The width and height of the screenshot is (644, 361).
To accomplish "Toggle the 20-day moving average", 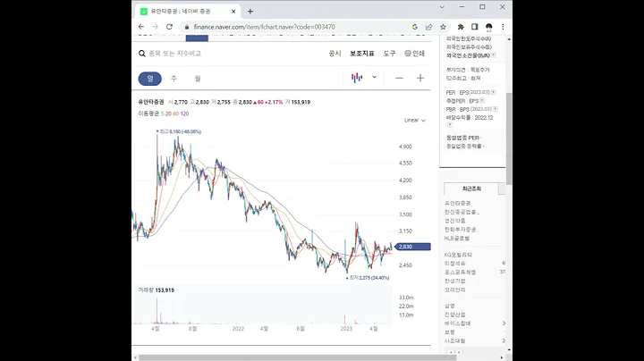I will point(168,113).
